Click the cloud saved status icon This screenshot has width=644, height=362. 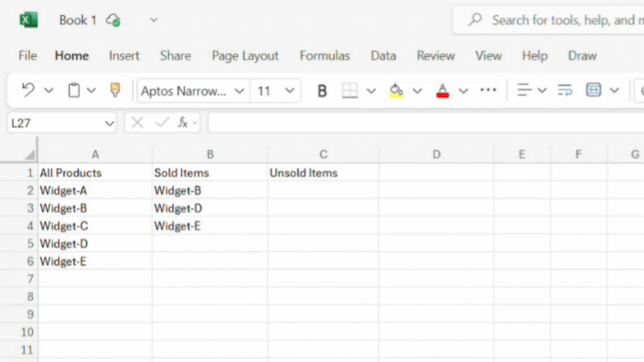[113, 20]
